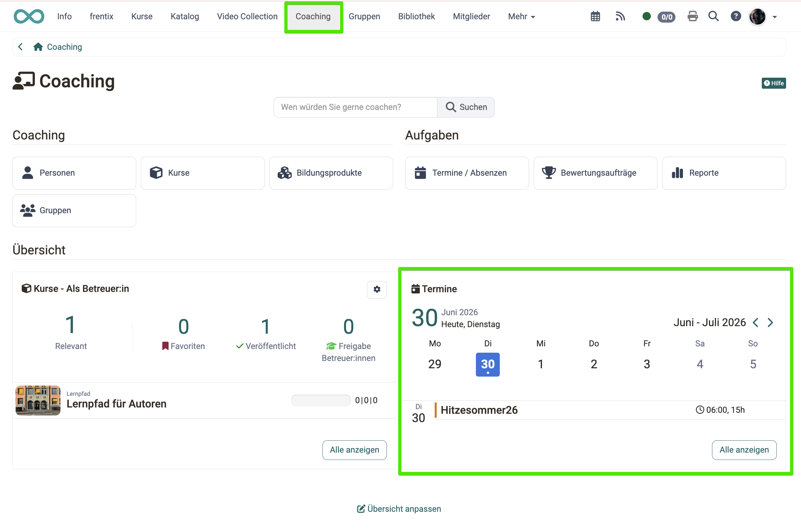Open the RSS feed subscriptions icon

coord(620,16)
